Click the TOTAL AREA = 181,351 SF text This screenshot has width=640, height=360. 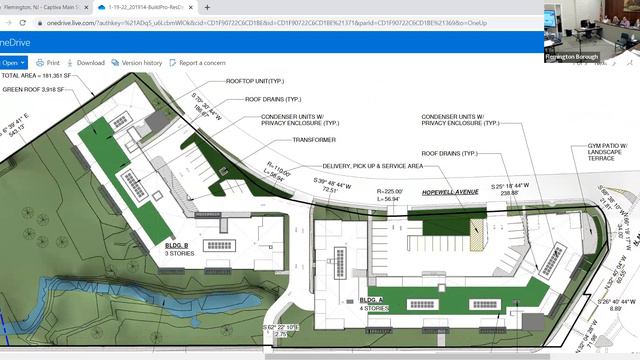(36, 76)
